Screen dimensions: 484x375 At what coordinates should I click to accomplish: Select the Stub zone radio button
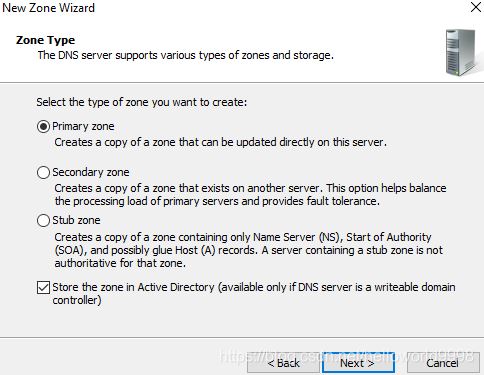point(43,220)
